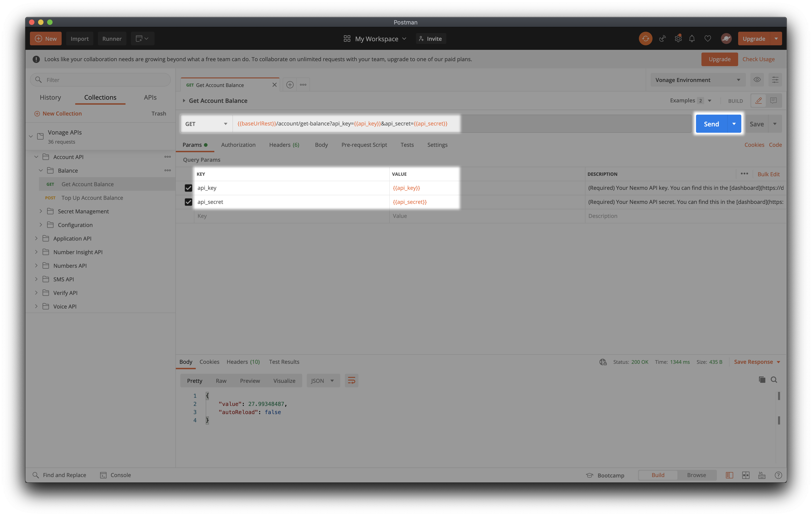Collapse the Vonage APIs collection
Screen dimensions: 812x516
[x=31, y=136]
